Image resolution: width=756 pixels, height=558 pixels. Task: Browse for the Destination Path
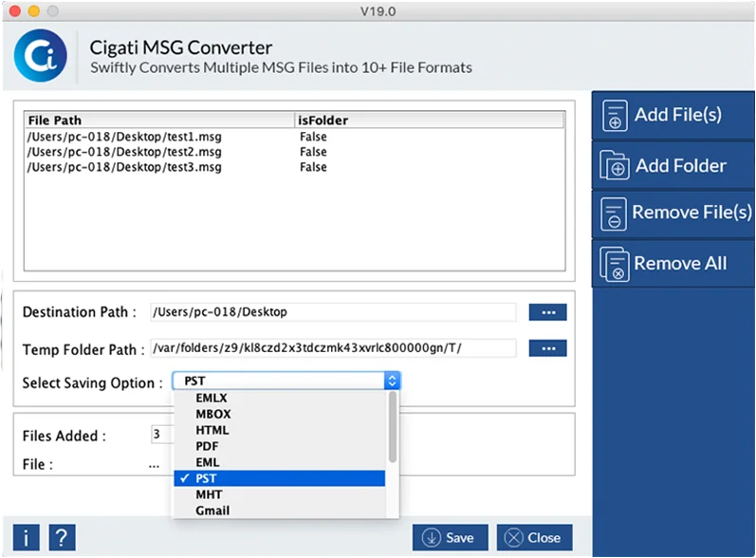[x=547, y=312]
